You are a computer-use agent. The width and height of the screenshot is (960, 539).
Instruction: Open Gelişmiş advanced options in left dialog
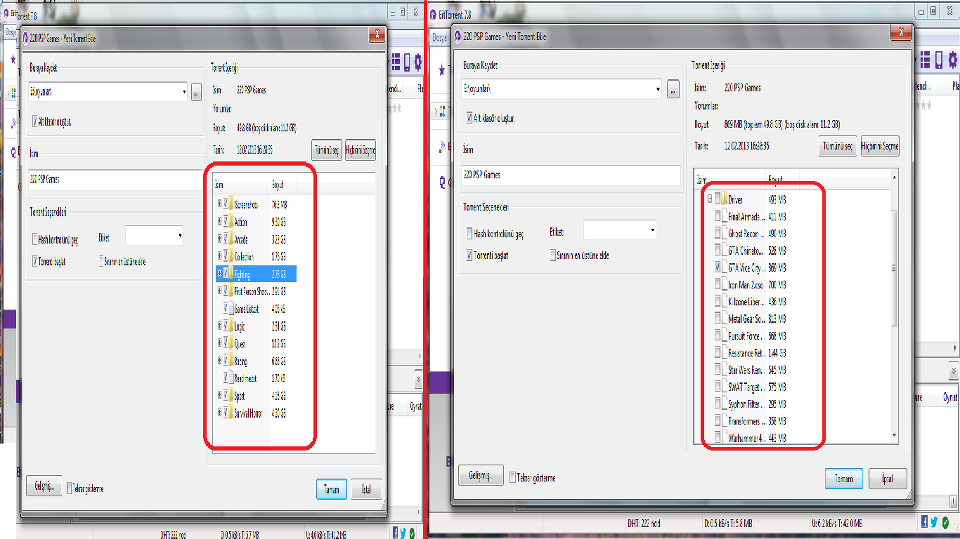pyautogui.click(x=44, y=486)
